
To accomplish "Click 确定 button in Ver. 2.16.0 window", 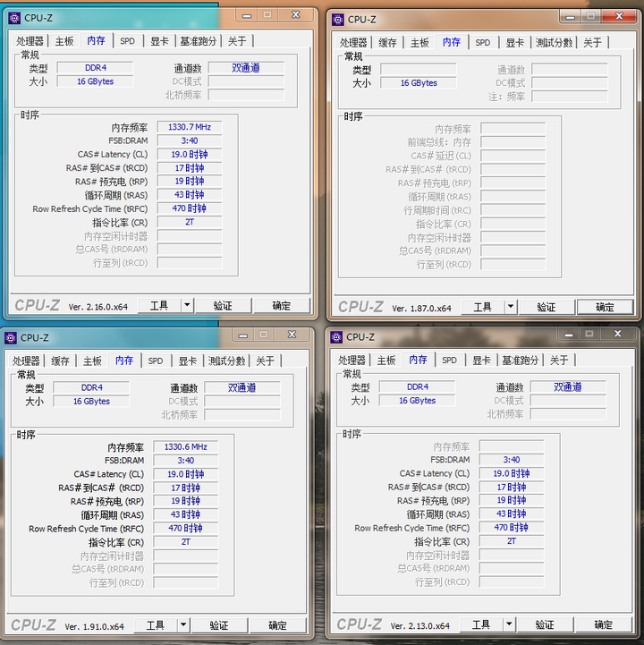I will pos(281,306).
